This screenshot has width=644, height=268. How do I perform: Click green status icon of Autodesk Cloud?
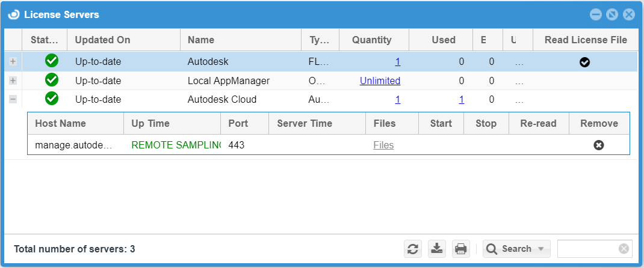52,99
